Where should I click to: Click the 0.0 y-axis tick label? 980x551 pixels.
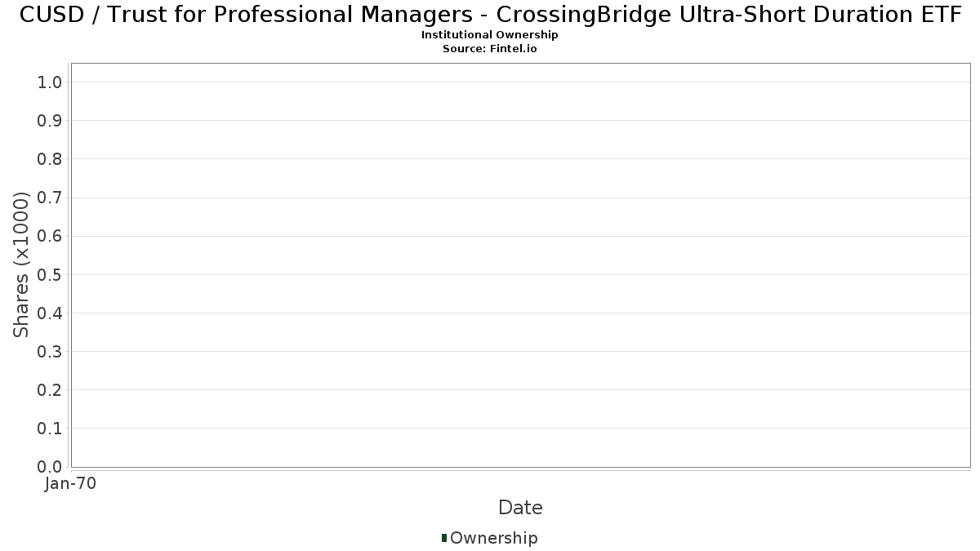tap(50, 467)
